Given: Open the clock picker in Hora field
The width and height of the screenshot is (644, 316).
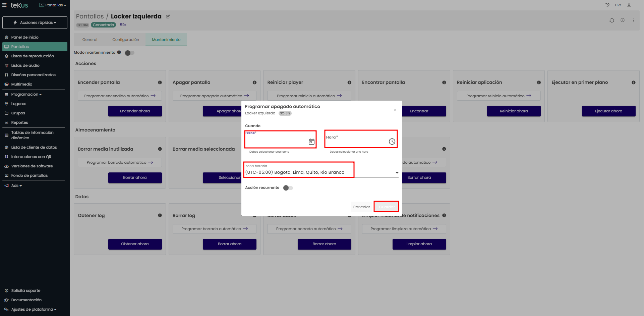Looking at the screenshot, I should [392, 142].
